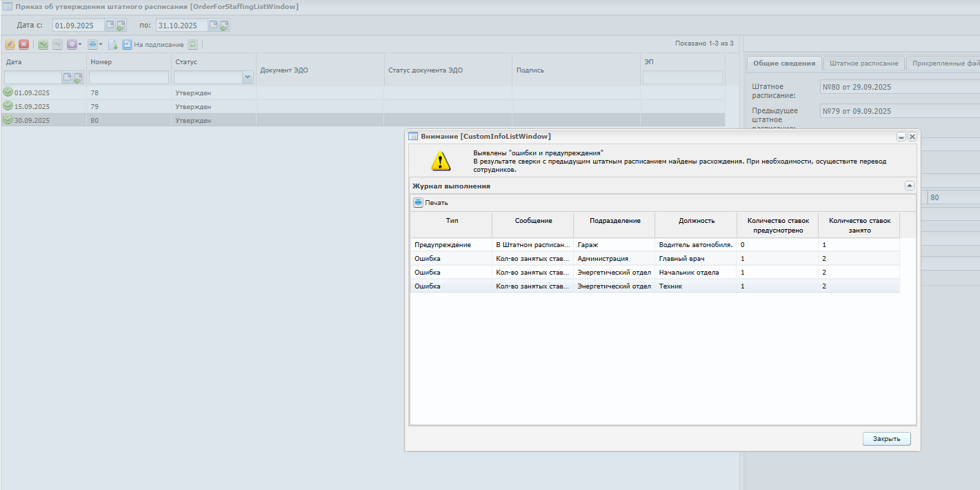Open the purple gear actions menu
The height and width of the screenshot is (490, 980).
pyautogui.click(x=74, y=44)
